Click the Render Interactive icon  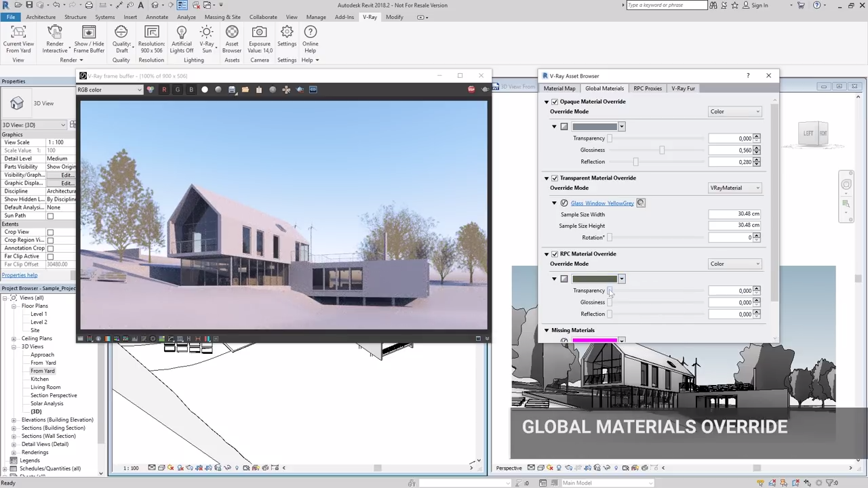point(55,33)
